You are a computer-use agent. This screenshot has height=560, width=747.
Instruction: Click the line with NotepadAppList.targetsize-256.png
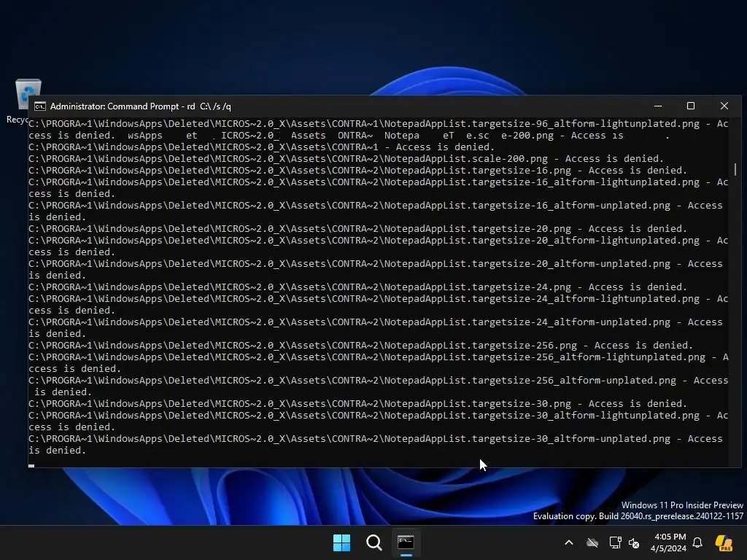pos(360,345)
